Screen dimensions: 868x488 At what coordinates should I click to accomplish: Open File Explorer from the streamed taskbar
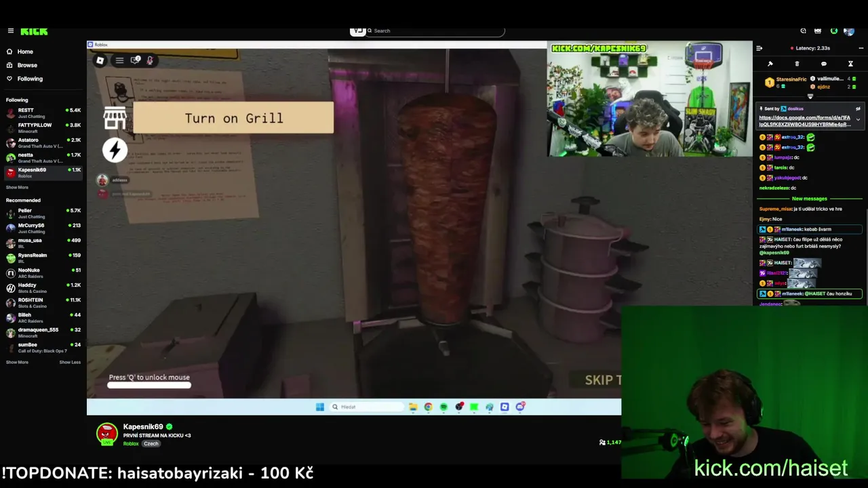(x=413, y=407)
